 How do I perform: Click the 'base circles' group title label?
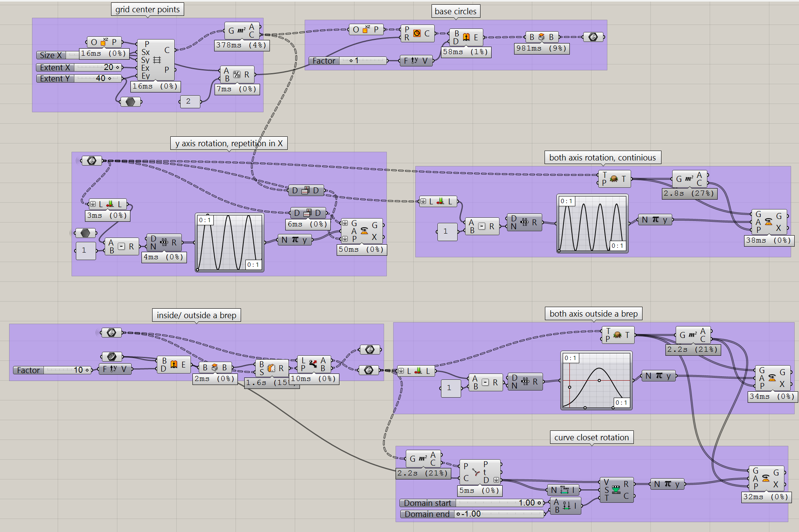tap(455, 11)
